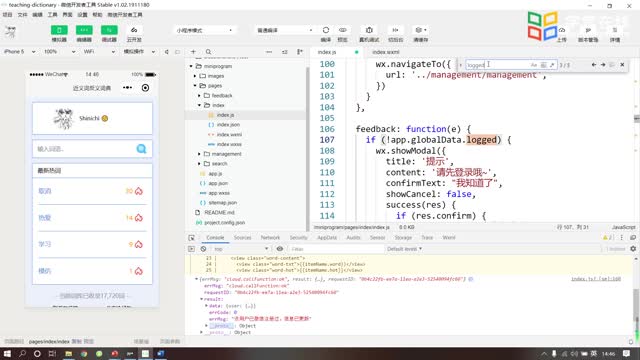The image size is (640, 360).
Task: Click the clear console icon
Action: tap(203, 249)
